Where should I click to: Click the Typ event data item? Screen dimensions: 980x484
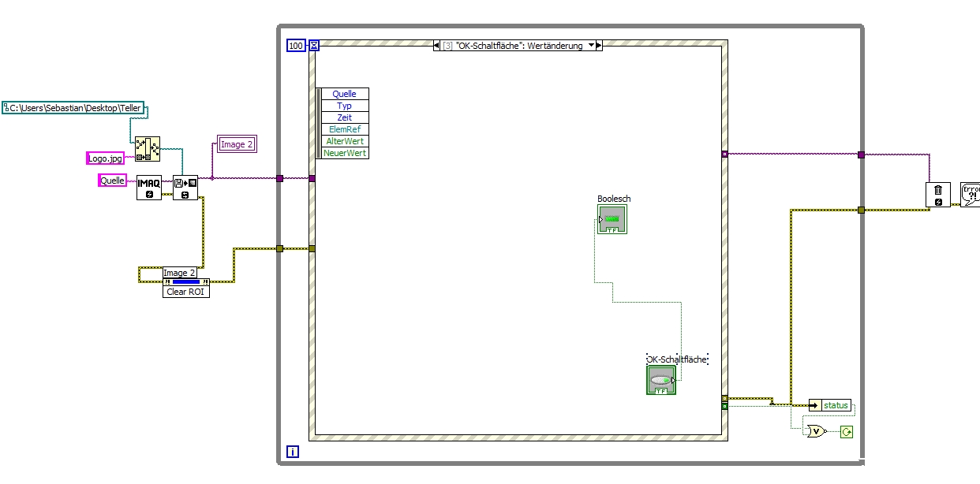click(x=344, y=106)
